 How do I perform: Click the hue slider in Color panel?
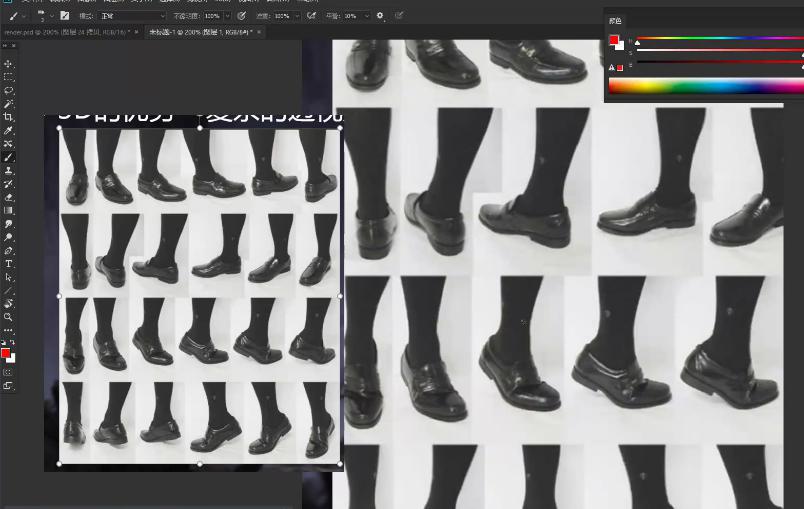pyautogui.click(x=720, y=38)
